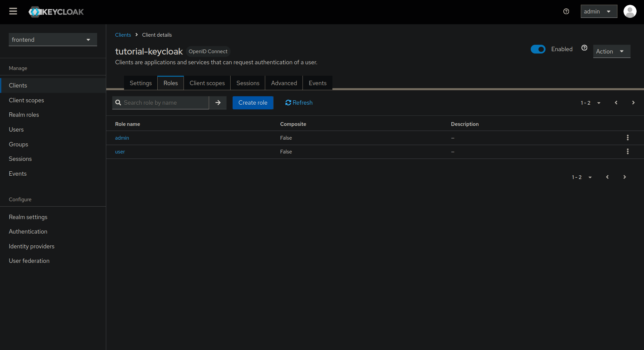This screenshot has height=350, width=644.
Task: Open the Sessions tab of client
Action: 248,83
